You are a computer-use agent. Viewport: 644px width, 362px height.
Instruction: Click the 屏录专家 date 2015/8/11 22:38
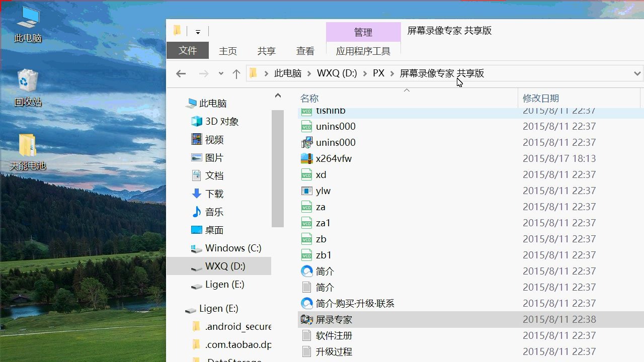[x=559, y=320]
